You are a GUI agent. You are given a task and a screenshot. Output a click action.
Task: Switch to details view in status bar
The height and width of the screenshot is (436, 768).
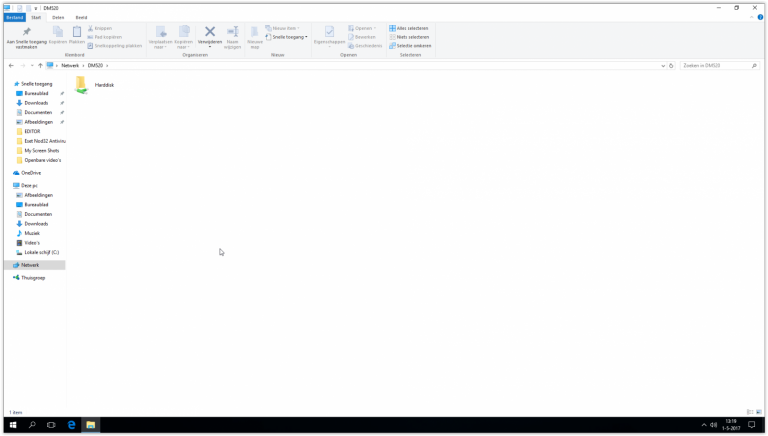click(751, 412)
